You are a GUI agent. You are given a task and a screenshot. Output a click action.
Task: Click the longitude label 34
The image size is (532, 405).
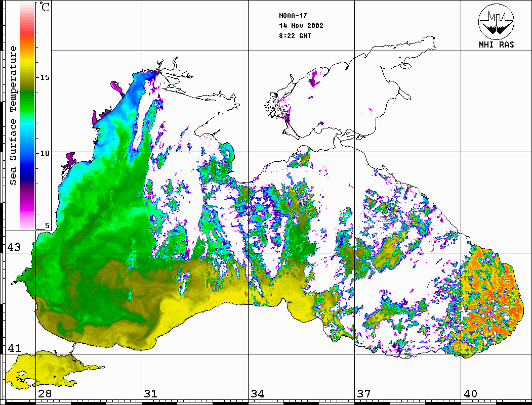(257, 394)
